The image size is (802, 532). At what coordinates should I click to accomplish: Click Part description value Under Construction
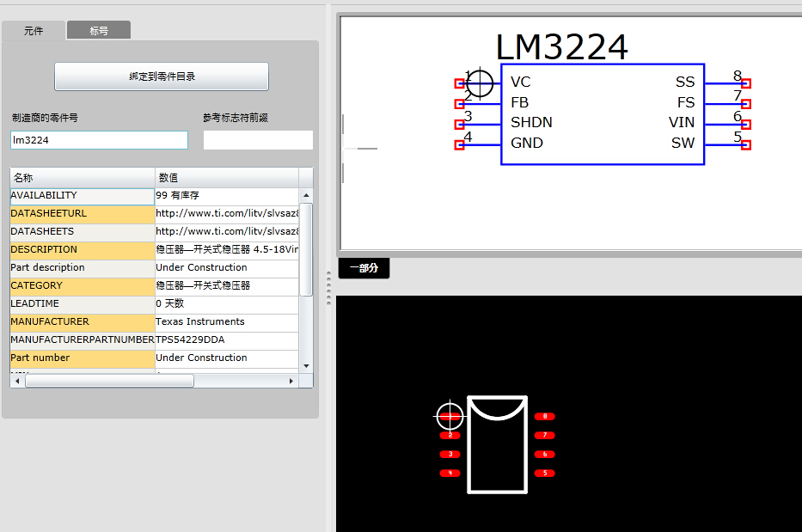227,267
